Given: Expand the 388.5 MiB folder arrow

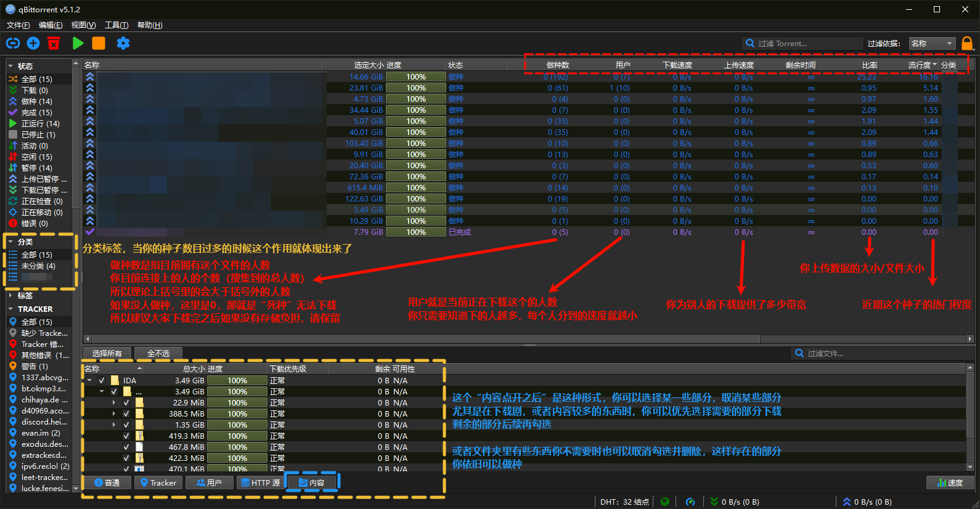Looking at the screenshot, I should [x=114, y=413].
